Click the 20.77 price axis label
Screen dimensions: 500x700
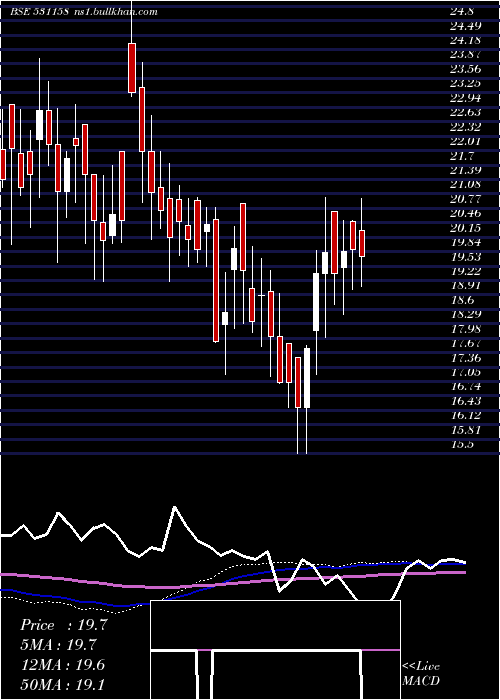[x=465, y=199]
